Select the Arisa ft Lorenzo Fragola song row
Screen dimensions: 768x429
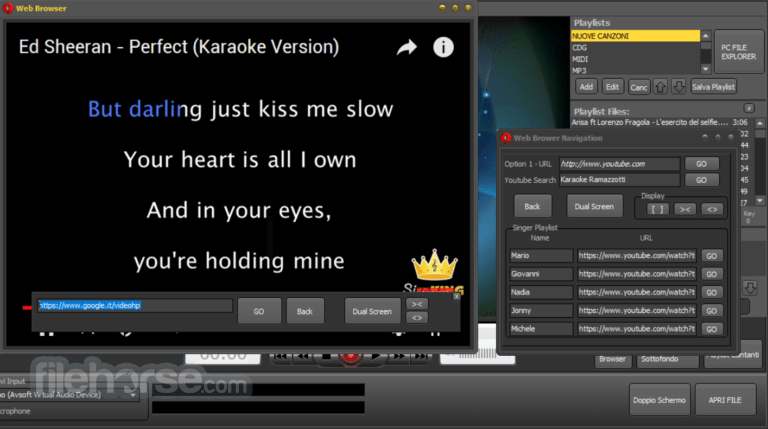click(x=660, y=122)
